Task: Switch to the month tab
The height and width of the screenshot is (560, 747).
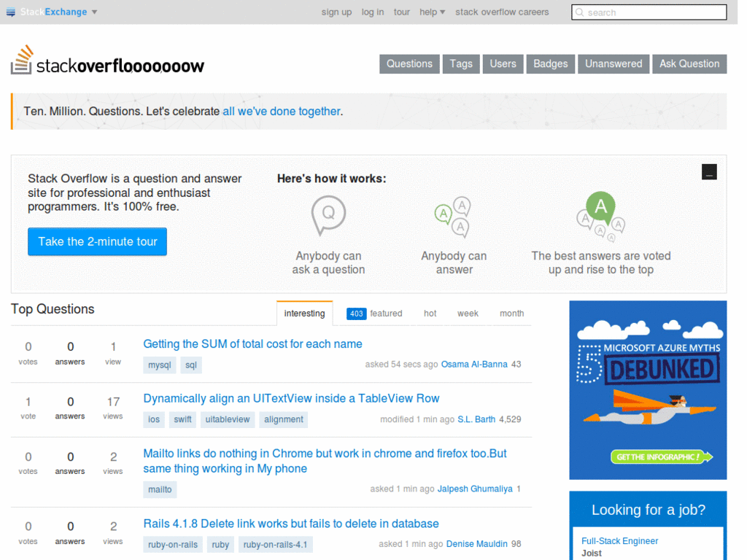Action: tap(511, 314)
